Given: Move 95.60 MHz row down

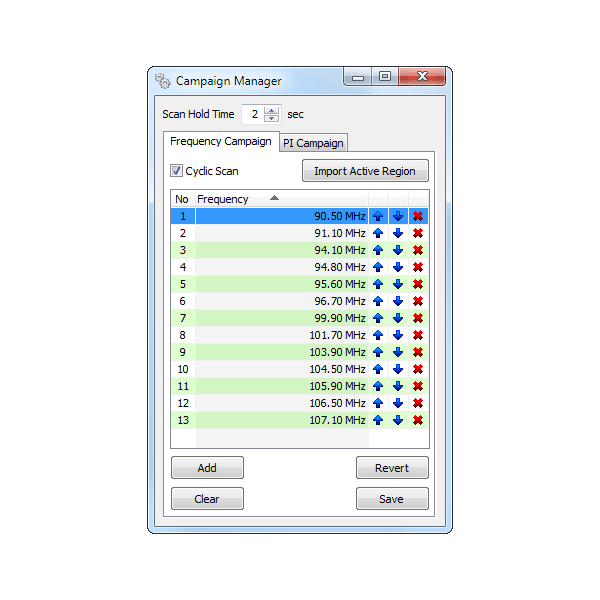Looking at the screenshot, I should [398, 284].
